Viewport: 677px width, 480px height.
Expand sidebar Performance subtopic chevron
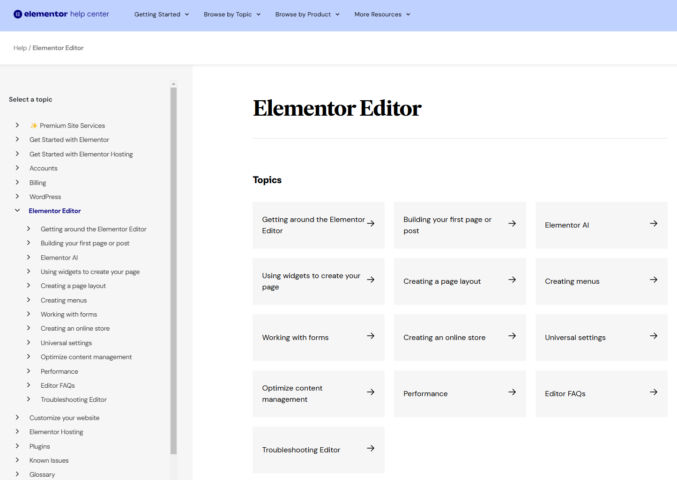click(28, 371)
